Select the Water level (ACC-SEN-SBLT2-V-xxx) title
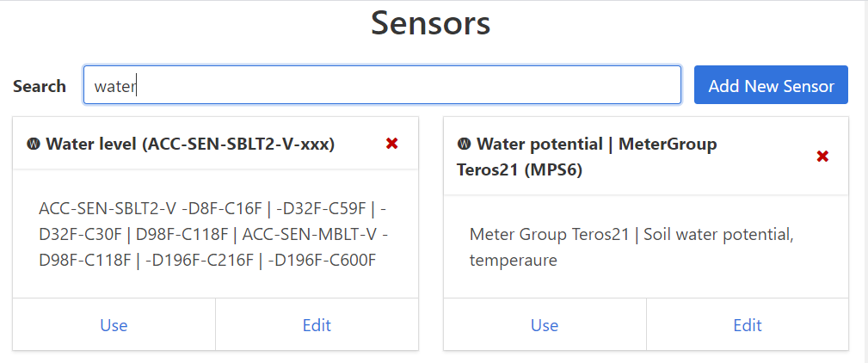Viewport: 868px width, 363px height. tap(190, 144)
